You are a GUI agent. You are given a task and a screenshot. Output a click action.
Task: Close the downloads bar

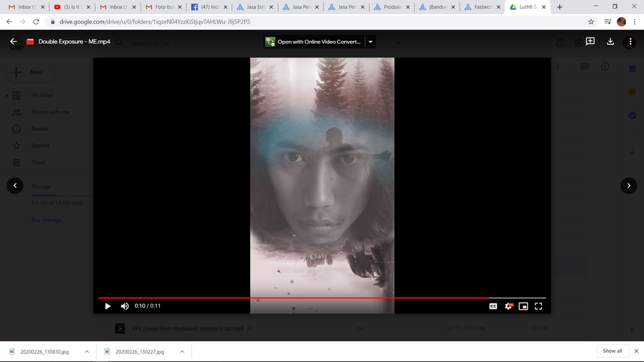(636, 351)
